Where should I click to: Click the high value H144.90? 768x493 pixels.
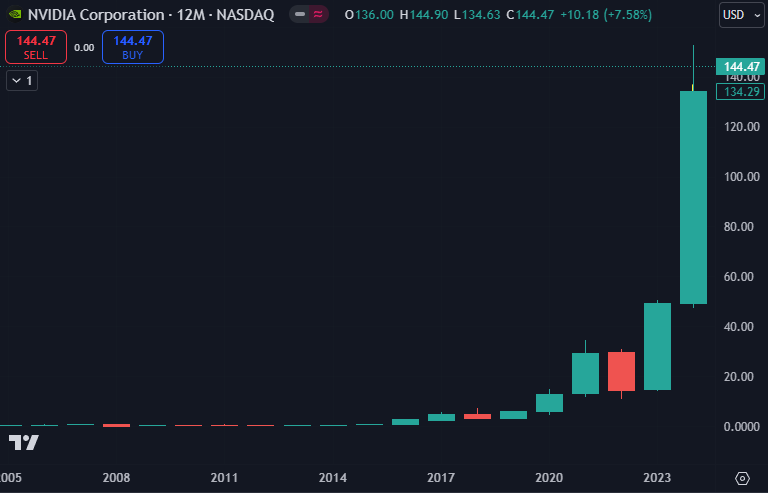424,15
